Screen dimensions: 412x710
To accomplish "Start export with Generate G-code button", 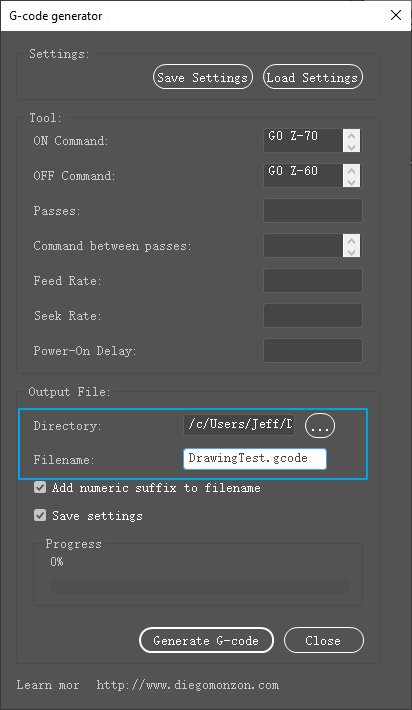I will tap(206, 640).
